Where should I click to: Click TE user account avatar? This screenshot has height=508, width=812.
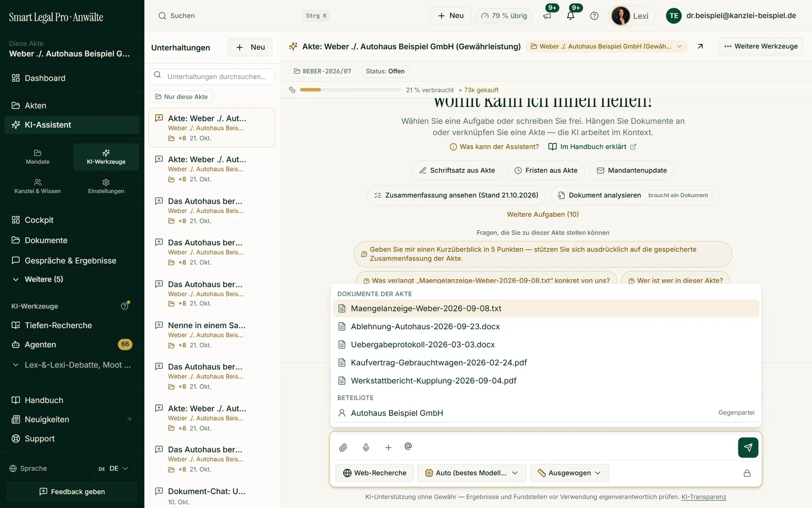[673, 16]
